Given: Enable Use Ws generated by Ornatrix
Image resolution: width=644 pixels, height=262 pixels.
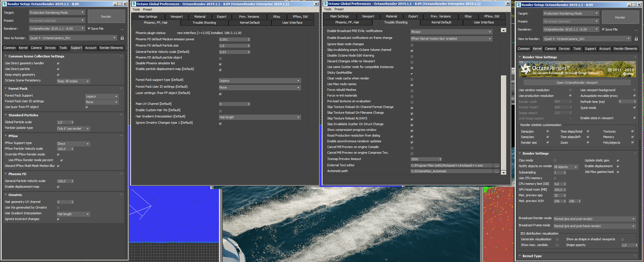Looking at the screenshot, I should [x=58, y=208].
